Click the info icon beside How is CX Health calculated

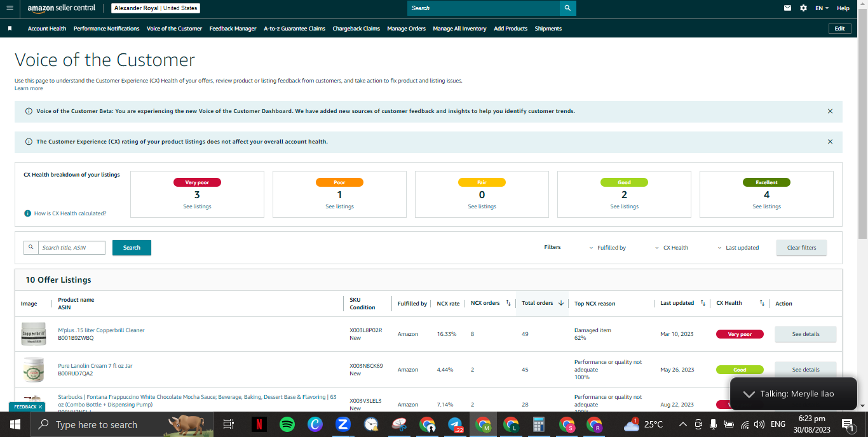[x=27, y=213]
